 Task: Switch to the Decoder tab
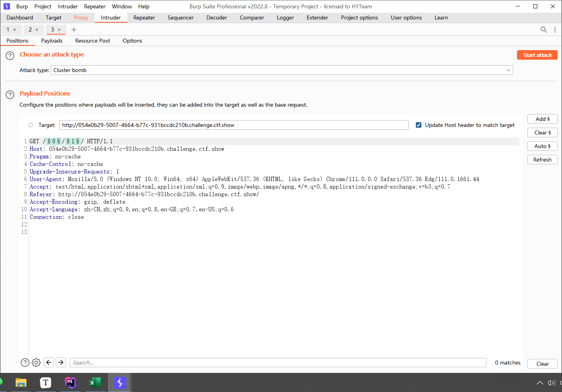tap(217, 18)
